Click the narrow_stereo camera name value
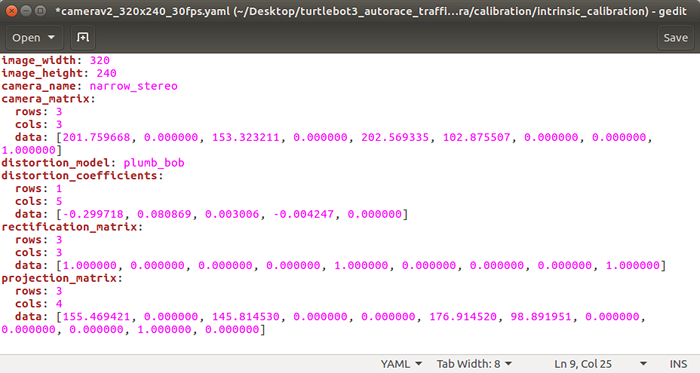This screenshot has width=700, height=373. [x=133, y=86]
